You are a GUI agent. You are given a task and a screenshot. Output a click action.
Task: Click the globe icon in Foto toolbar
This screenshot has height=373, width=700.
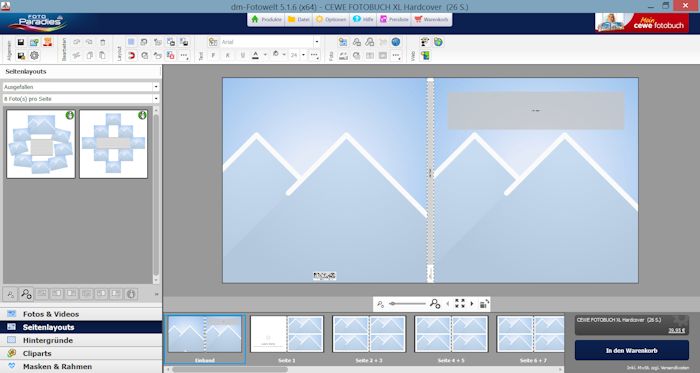point(396,42)
